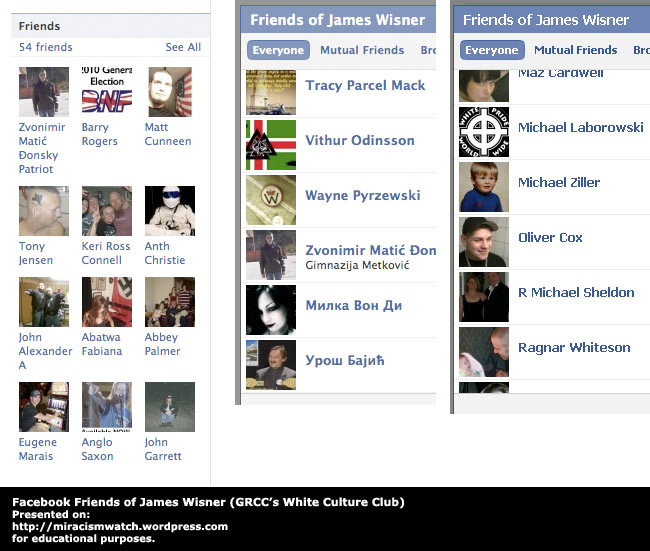This screenshot has width=650, height=551.
Task: Open Barry Rogers BNF profile picture
Action: point(107,92)
